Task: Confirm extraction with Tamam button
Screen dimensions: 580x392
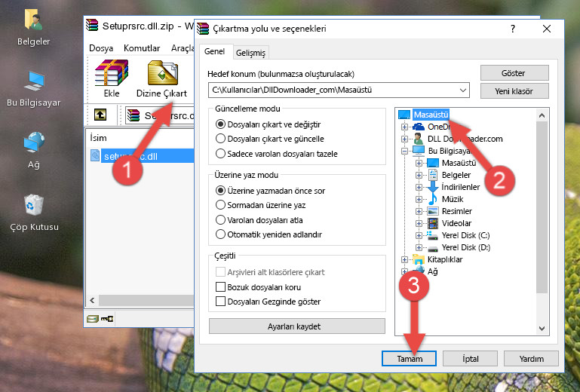Action: click(409, 358)
